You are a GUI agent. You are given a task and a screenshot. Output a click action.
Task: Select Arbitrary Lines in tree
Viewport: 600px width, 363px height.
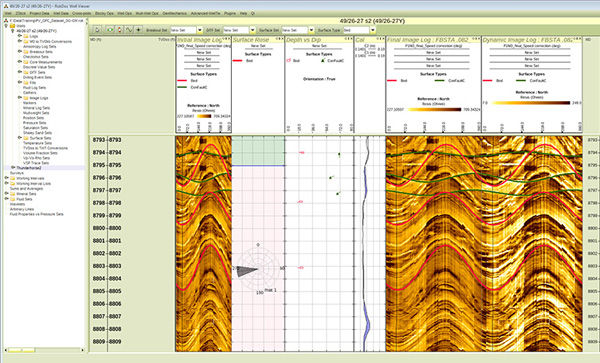click(x=22, y=209)
